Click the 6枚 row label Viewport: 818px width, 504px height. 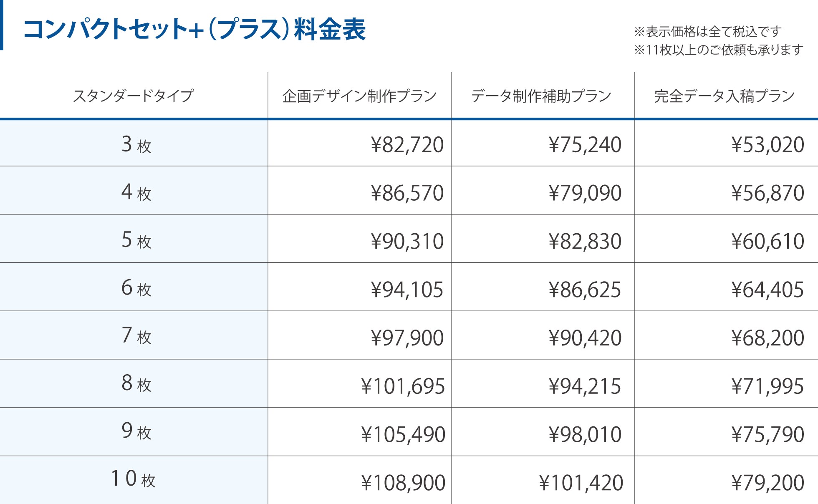pyautogui.click(x=136, y=288)
